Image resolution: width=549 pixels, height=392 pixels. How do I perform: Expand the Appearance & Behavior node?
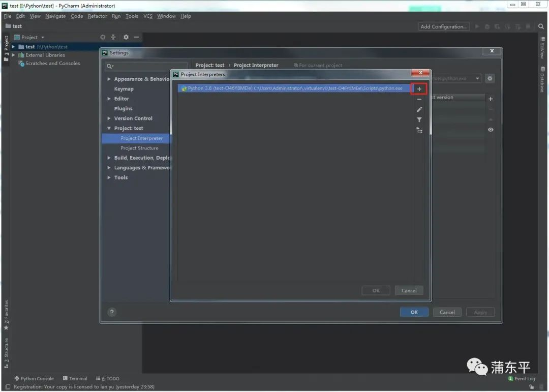[x=108, y=79]
